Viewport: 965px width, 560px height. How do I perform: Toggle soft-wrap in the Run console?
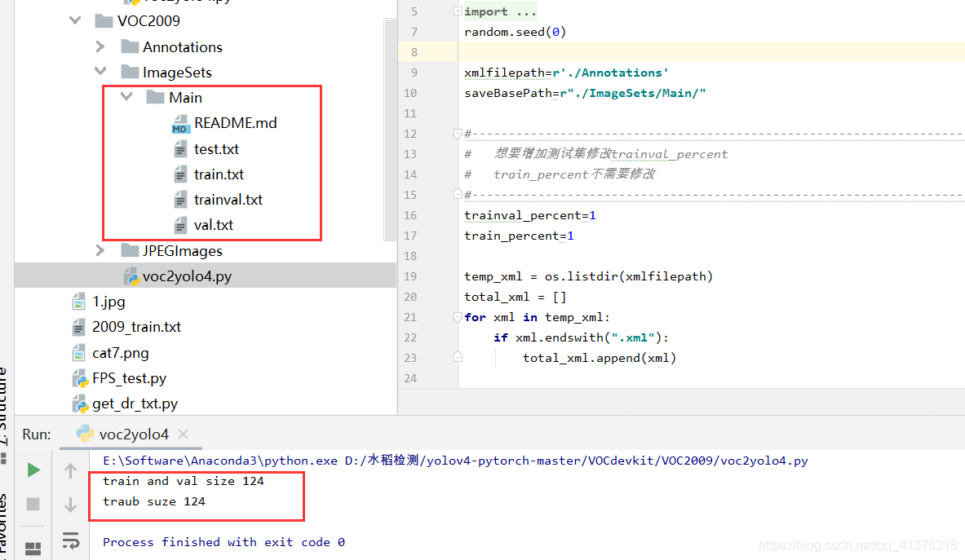coord(71,540)
